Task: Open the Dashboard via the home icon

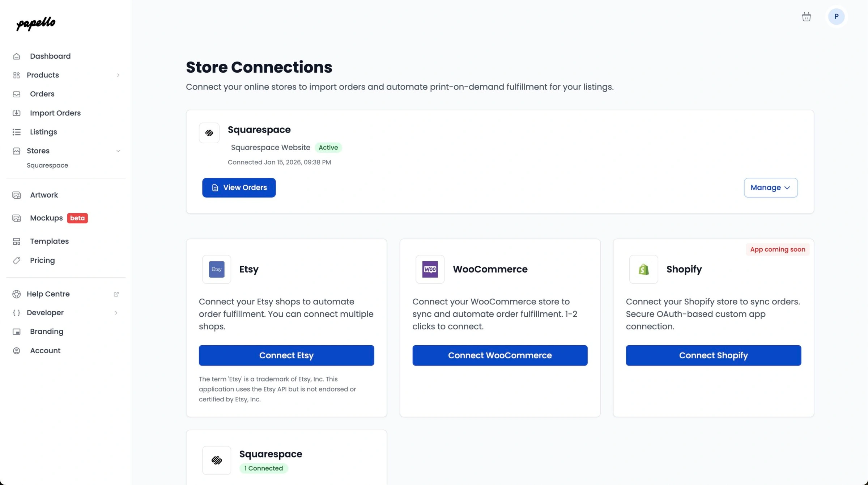Action: (17, 56)
